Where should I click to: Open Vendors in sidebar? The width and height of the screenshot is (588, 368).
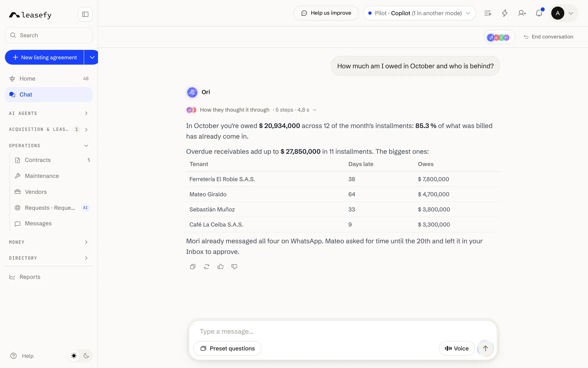52,192
